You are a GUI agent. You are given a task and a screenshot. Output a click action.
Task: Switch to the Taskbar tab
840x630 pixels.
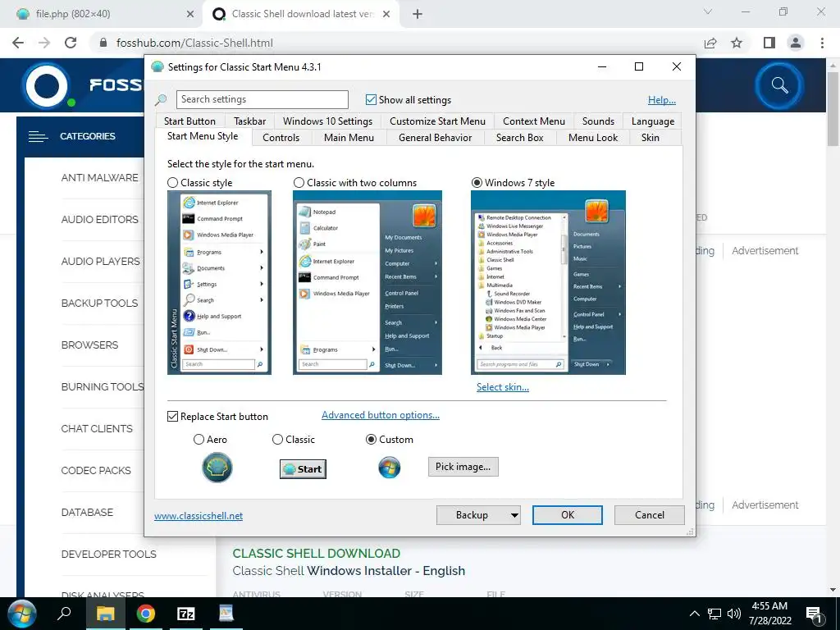pos(249,121)
